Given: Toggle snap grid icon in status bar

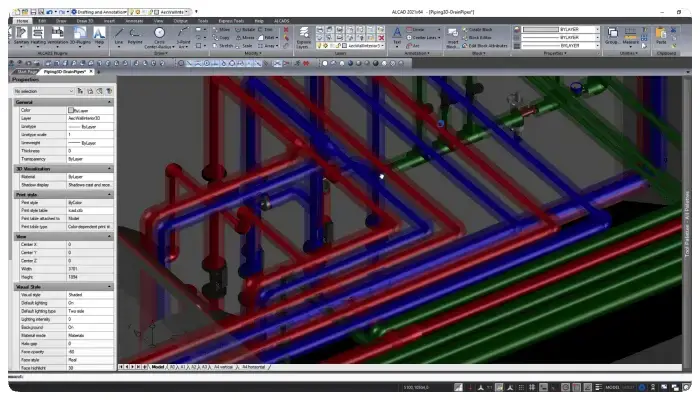Looking at the screenshot, I should point(532,387).
